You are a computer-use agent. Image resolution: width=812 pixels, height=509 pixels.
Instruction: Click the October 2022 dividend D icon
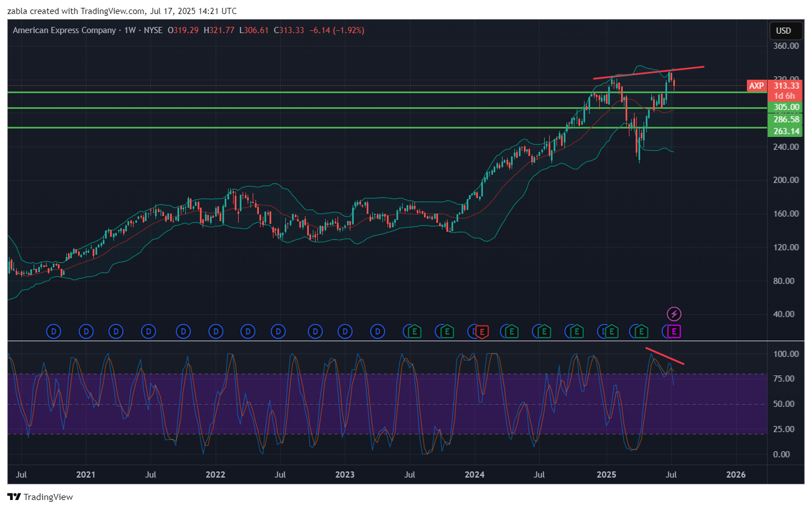pos(315,332)
